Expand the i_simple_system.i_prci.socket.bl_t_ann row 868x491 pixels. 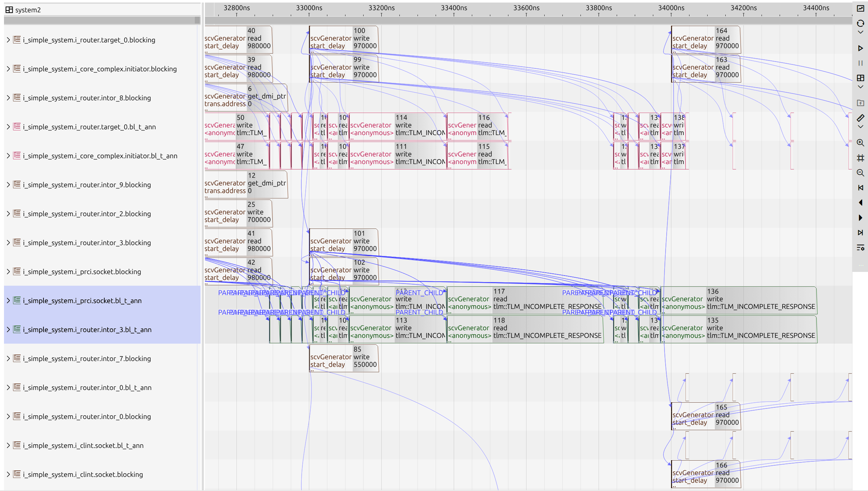(x=8, y=301)
